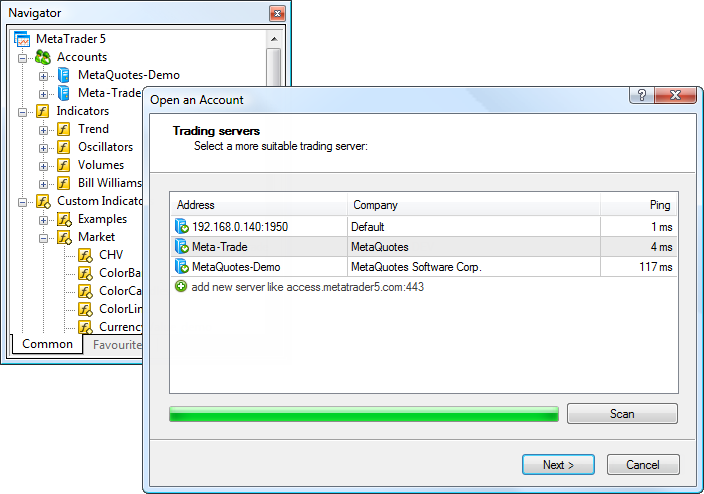Click the 4 ms ping value
Screen dimensions: 704x494
pyautogui.click(x=662, y=247)
